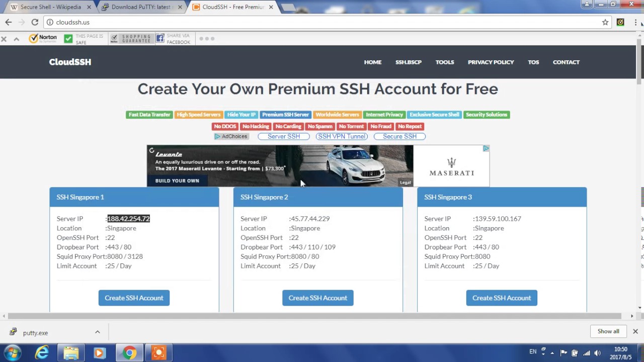Open downloaded putty.exe from download bar
The width and height of the screenshot is (644, 362).
[35, 333]
